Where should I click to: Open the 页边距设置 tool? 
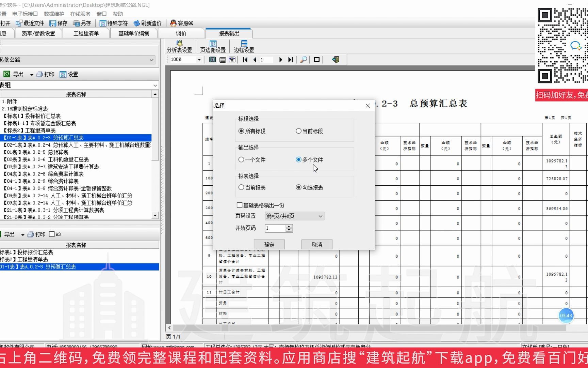pos(213,47)
